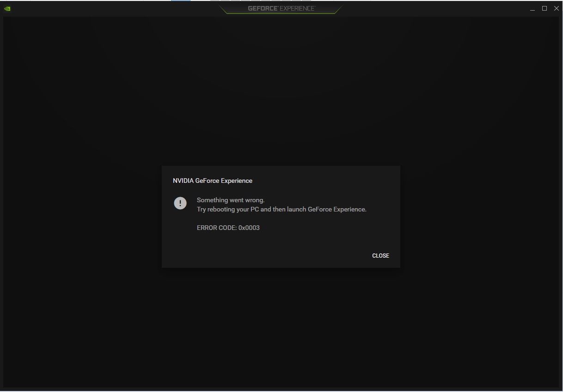The image size is (563, 392).
Task: Click the "Try rebooting your PC" instruction line
Action: pos(281,209)
